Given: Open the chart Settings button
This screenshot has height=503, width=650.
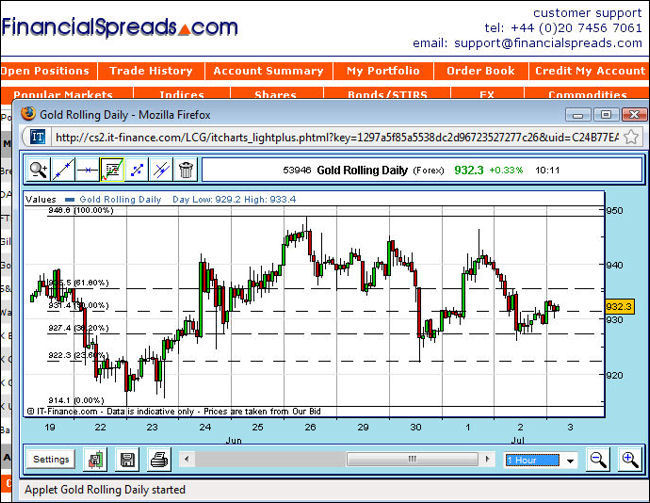Looking at the screenshot, I should tap(51, 459).
